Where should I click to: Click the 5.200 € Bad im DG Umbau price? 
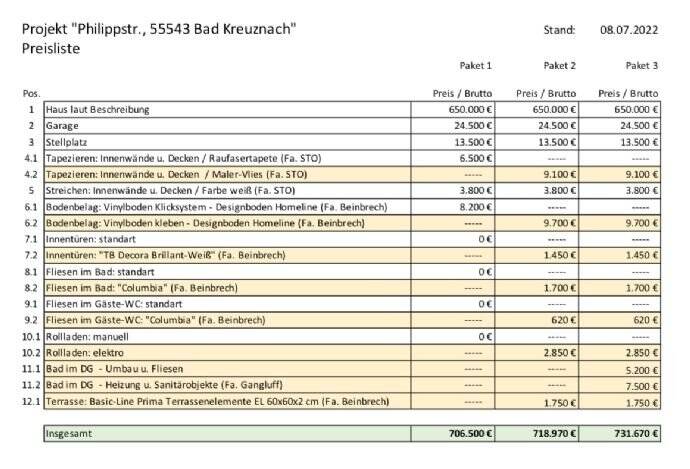tap(641, 369)
